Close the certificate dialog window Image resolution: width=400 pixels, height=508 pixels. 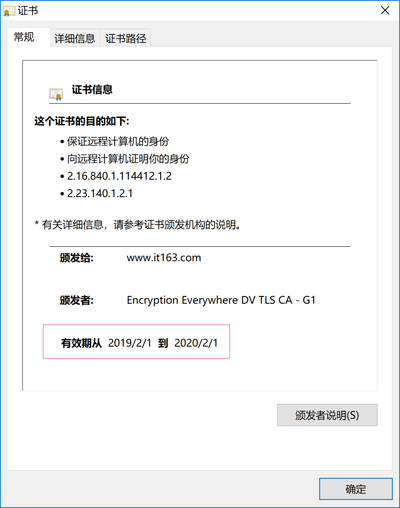pos(385,11)
